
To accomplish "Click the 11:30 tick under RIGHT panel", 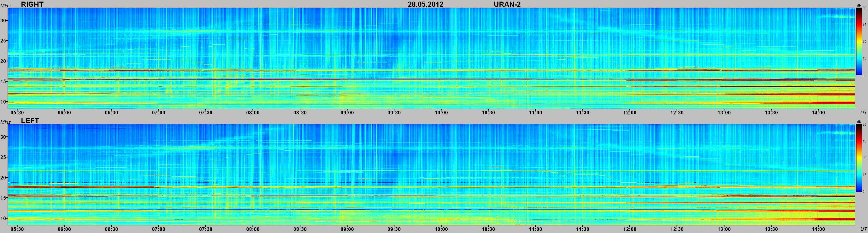I will pos(583,113).
